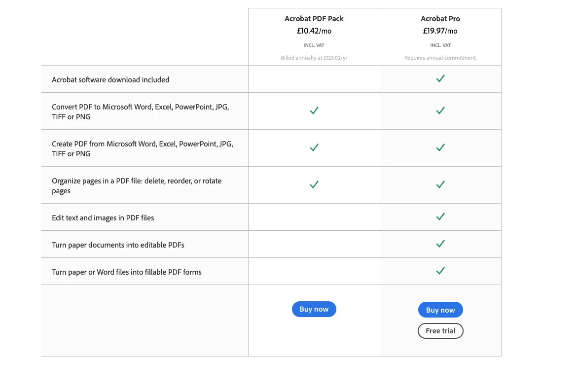Click Acrobat Pro checkmark for editable PDFs row
The image size is (578, 392).
[x=440, y=244]
